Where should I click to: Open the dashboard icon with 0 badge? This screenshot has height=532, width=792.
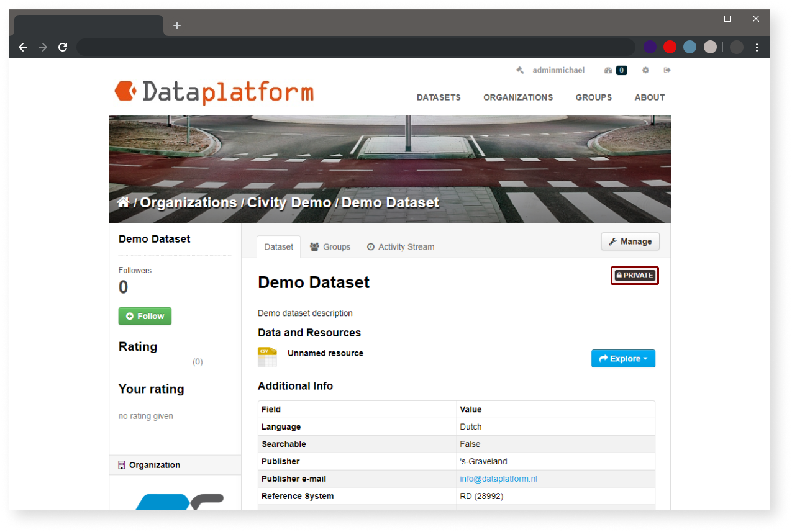click(x=615, y=70)
